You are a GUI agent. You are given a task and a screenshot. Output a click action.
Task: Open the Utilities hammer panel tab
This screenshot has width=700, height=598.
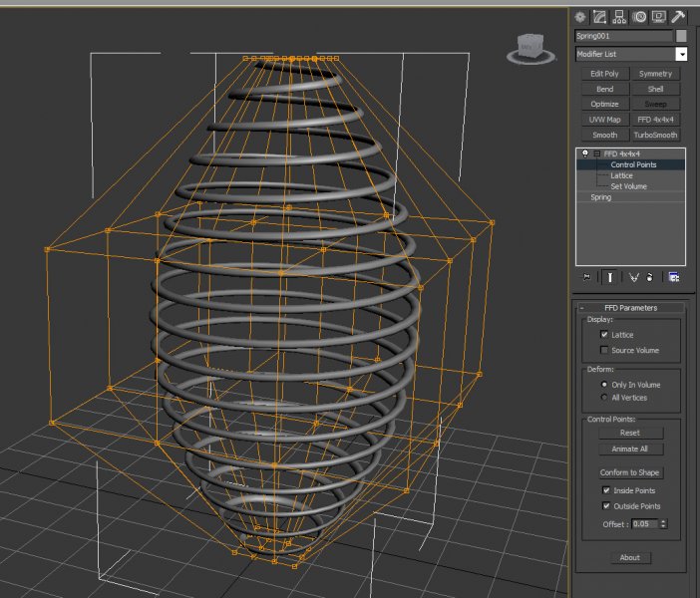coord(678,17)
